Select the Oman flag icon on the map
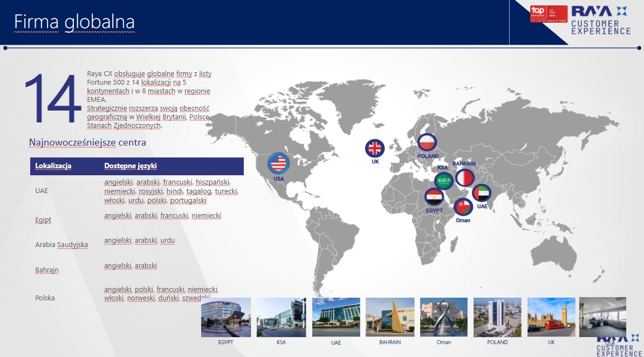Image resolution: width=644 pixels, height=357 pixels. 463,207
